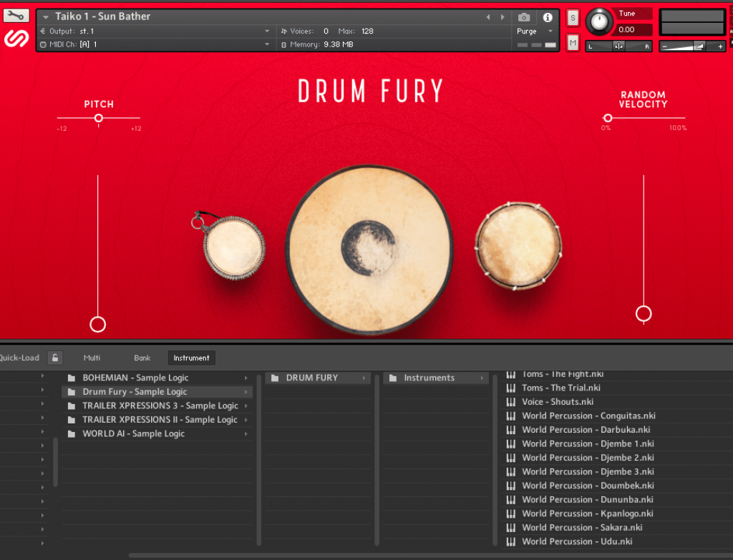This screenshot has width=733, height=560.
Task: Select World Percussion - Sakara.nki
Action: coord(582,528)
